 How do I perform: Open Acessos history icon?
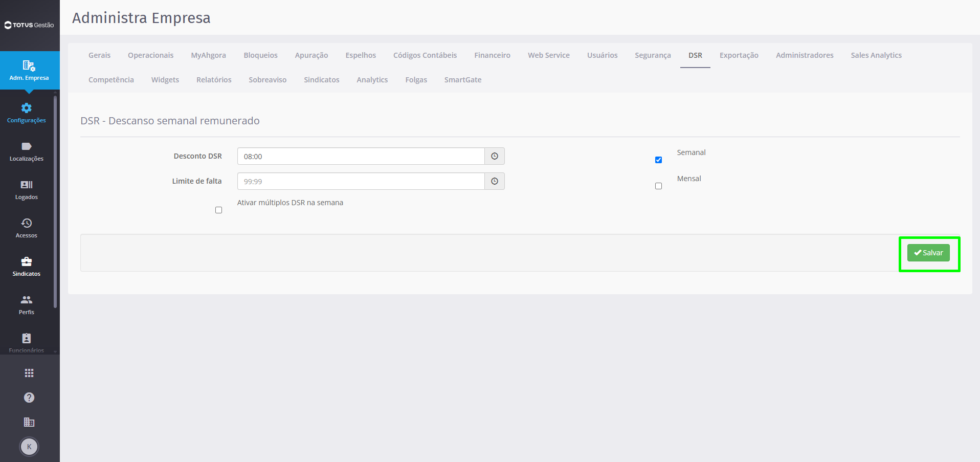tap(27, 223)
